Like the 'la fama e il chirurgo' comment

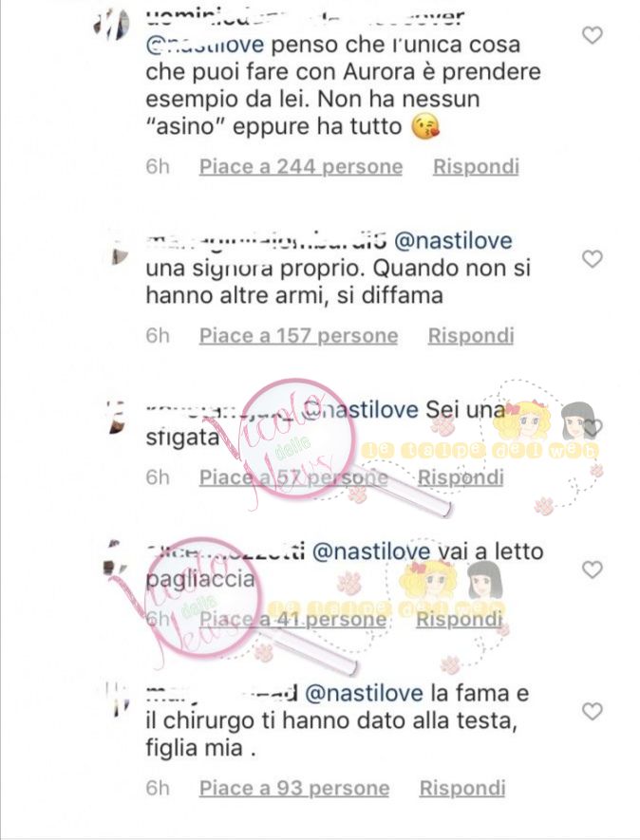click(593, 712)
